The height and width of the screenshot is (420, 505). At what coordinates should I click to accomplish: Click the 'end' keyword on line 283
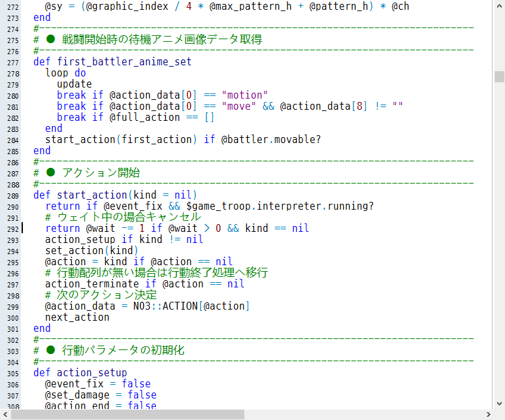(54, 128)
